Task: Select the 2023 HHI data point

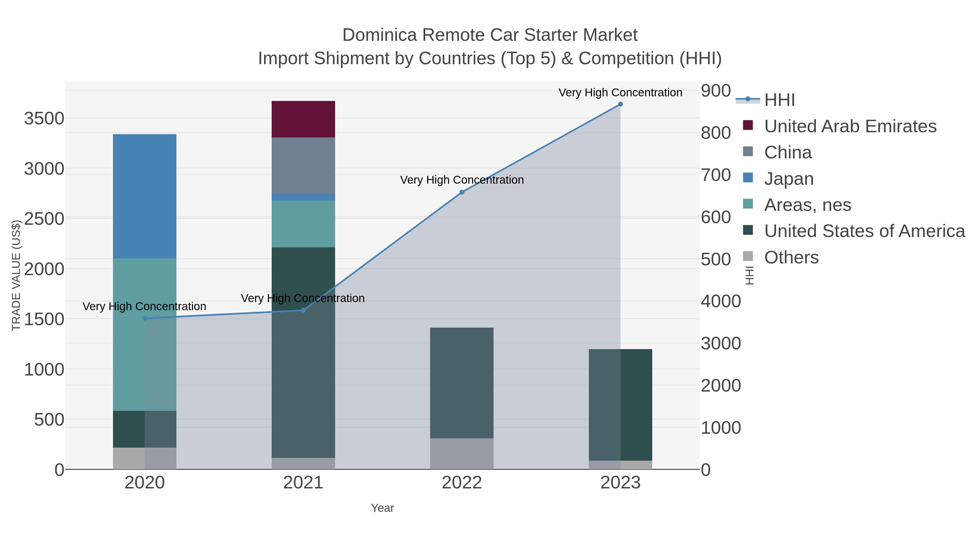Action: (x=620, y=104)
